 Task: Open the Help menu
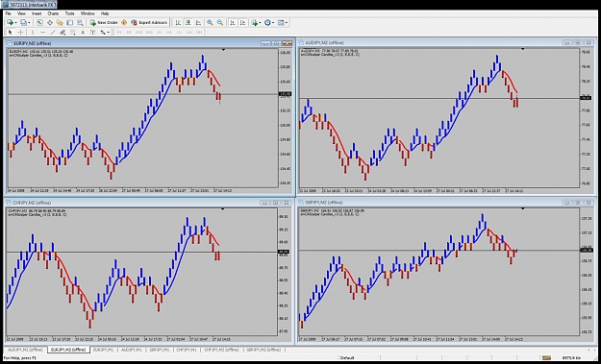[x=105, y=13]
